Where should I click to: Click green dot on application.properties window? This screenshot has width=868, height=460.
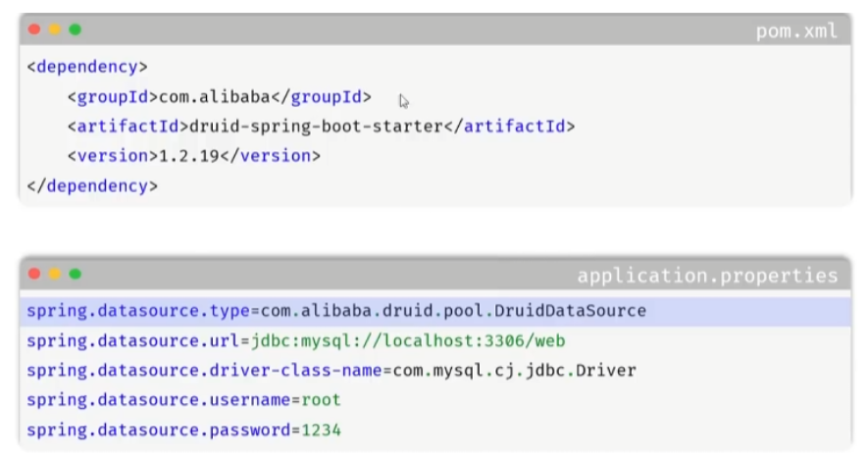click(x=76, y=274)
